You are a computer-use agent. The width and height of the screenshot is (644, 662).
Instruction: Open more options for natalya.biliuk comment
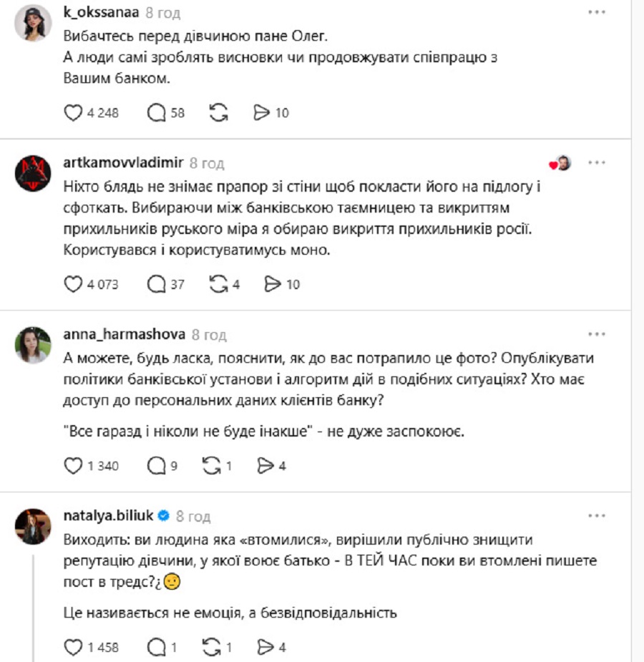[x=597, y=515]
